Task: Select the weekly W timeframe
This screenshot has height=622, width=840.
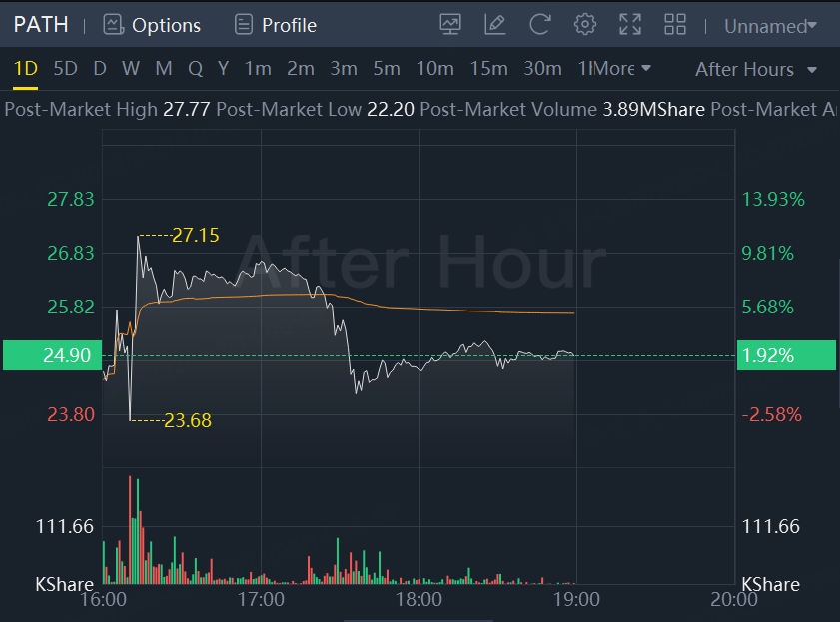Action: pos(131,68)
